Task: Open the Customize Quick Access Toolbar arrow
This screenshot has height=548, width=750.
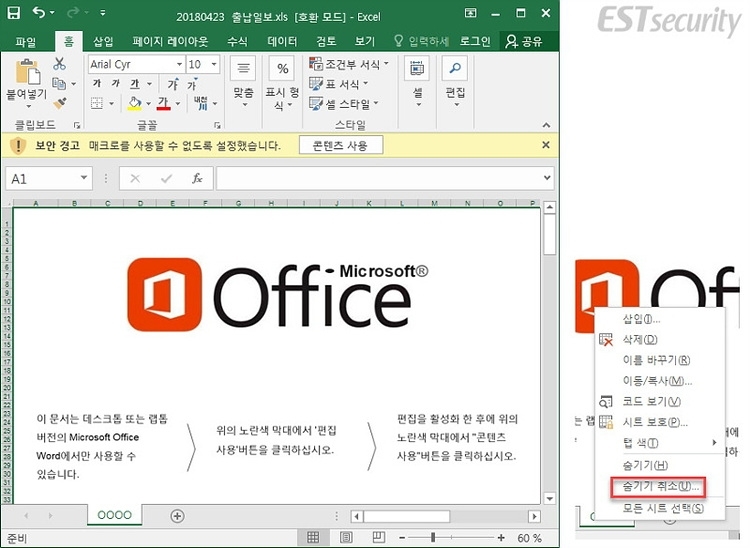Action: coord(103,13)
